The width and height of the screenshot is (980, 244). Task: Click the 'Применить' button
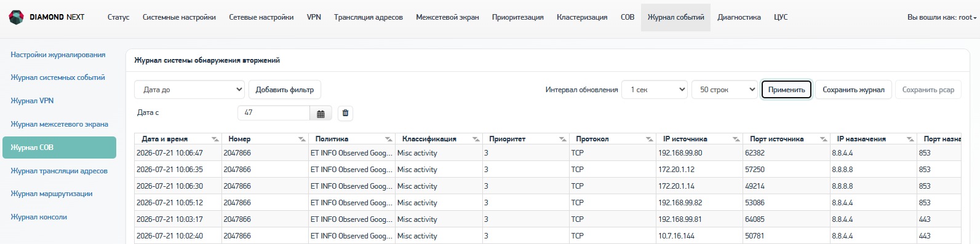[x=787, y=90]
